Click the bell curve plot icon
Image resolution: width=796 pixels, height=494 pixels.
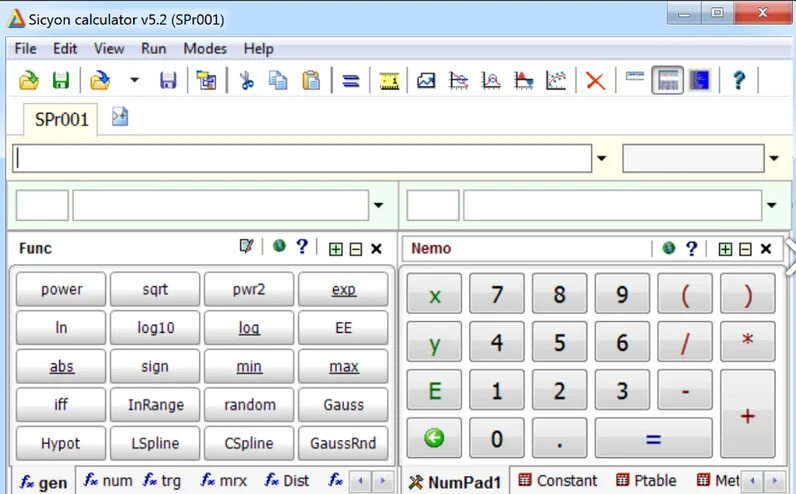(491, 80)
